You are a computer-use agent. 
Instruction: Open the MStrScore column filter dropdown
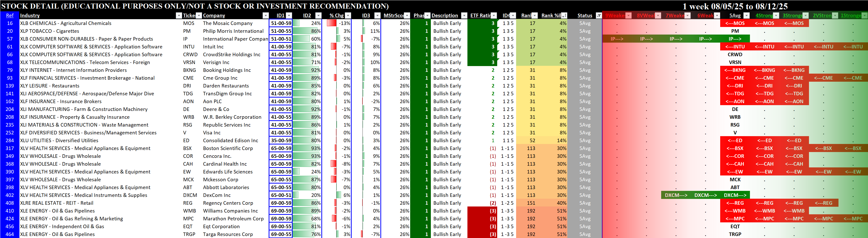point(407,15)
